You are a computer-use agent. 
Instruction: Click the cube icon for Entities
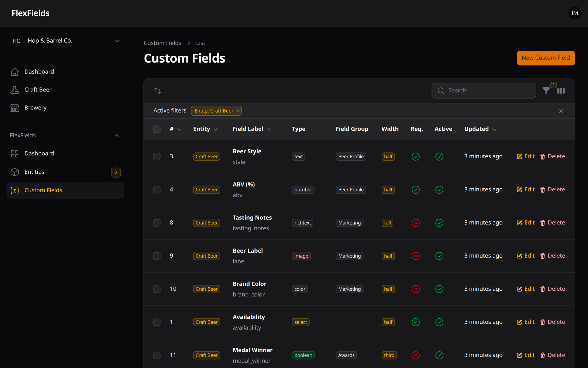(15, 172)
